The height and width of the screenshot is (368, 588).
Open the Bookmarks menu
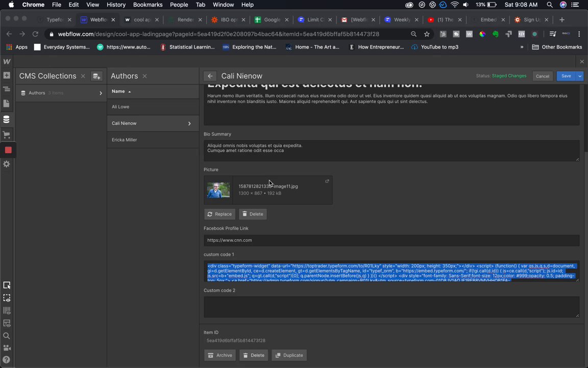[148, 5]
